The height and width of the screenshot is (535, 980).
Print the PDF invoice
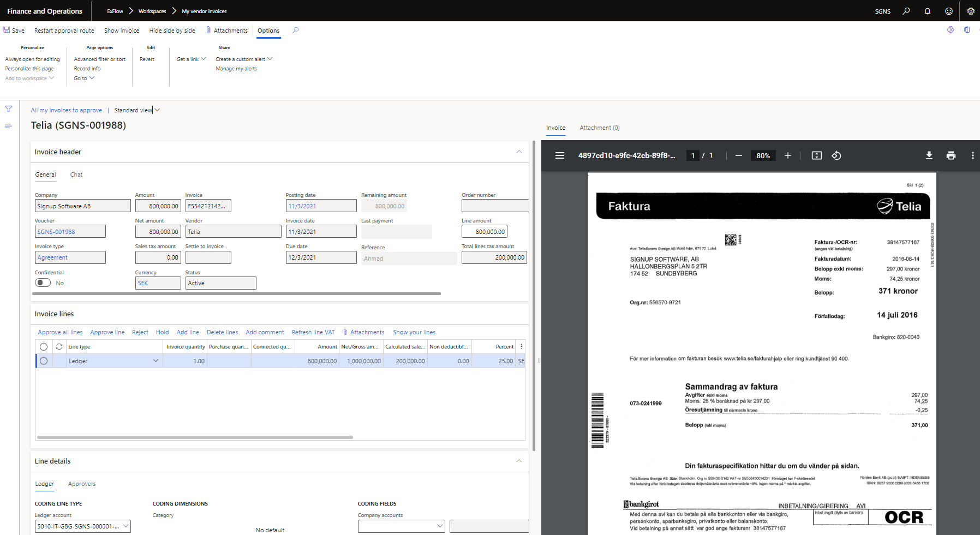[x=951, y=155]
